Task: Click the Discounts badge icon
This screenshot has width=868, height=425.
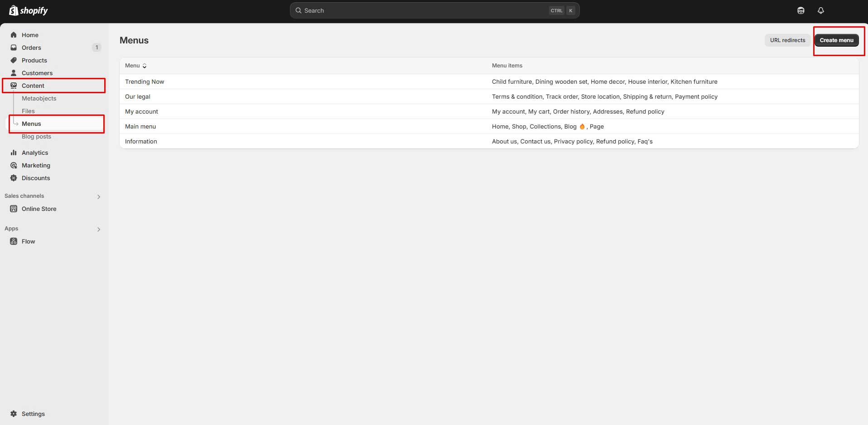Action: point(14,178)
